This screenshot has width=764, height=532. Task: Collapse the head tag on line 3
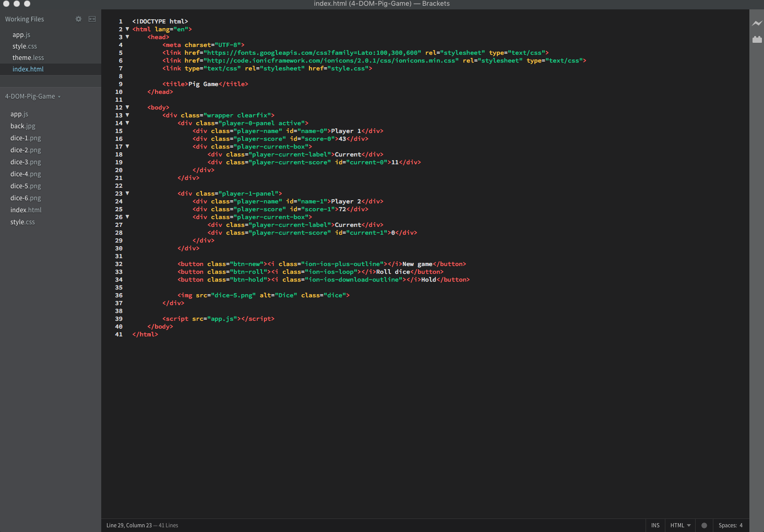point(127,37)
